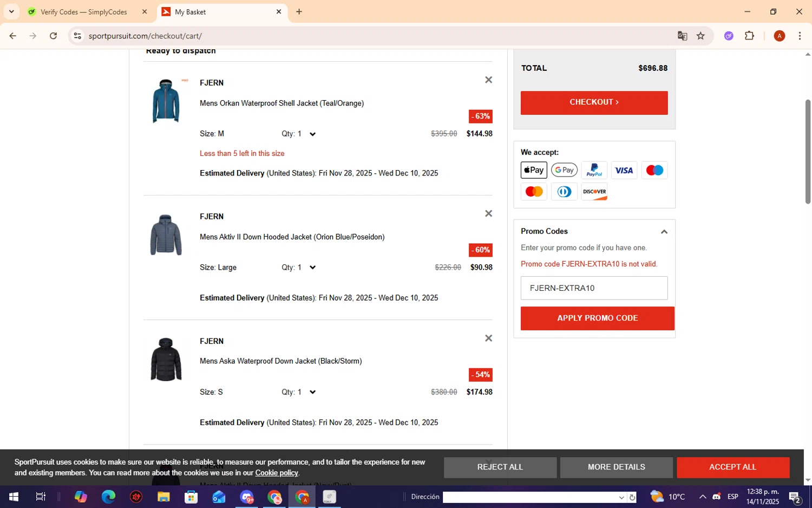
Task: Open the tab search dropdown
Action: point(11,11)
